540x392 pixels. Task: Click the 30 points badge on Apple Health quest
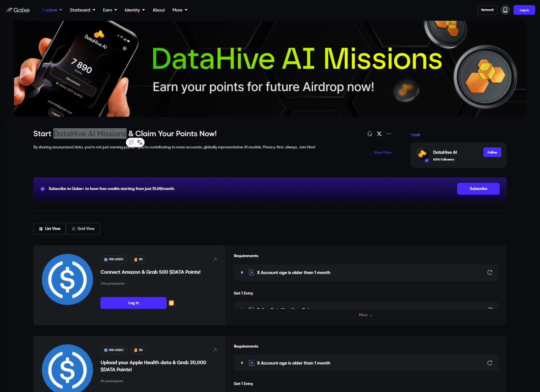[138, 350]
